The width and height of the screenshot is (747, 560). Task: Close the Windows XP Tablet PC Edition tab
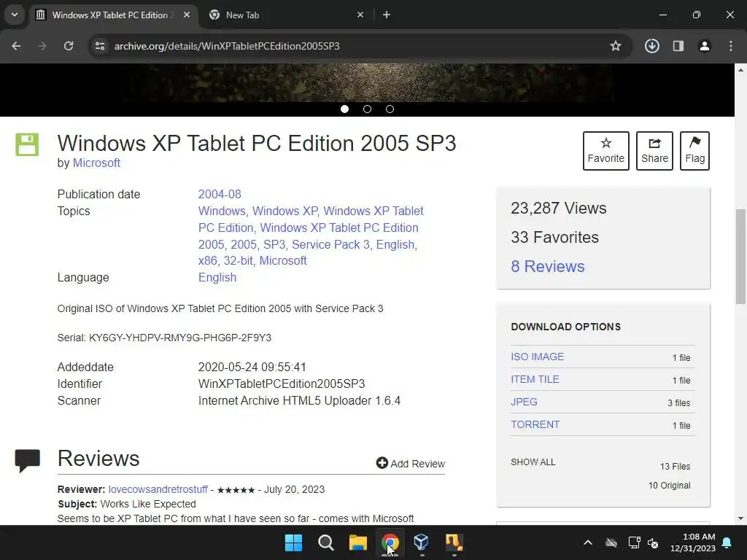[187, 15]
